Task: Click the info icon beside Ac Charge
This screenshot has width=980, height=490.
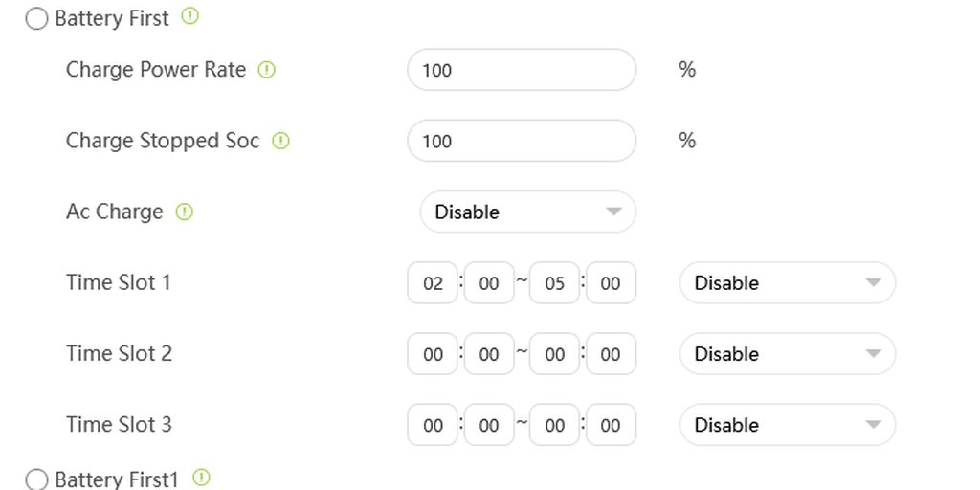Action: coord(185,212)
